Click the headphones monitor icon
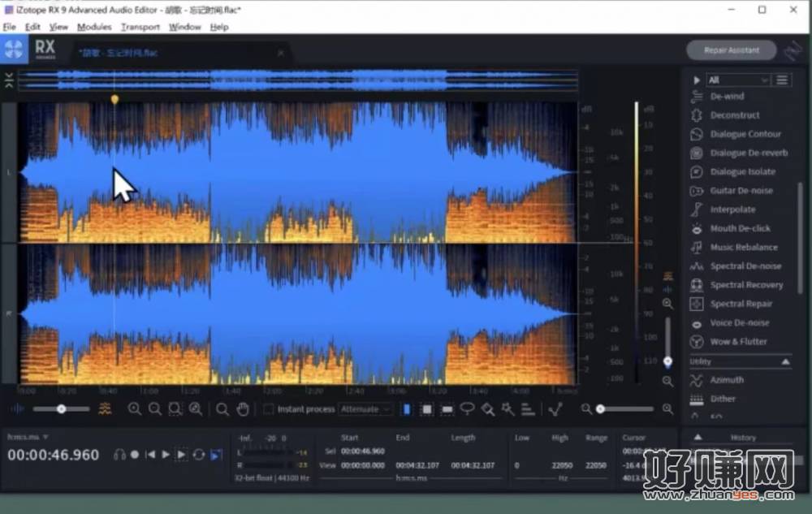The height and width of the screenshot is (514, 812). [119, 455]
